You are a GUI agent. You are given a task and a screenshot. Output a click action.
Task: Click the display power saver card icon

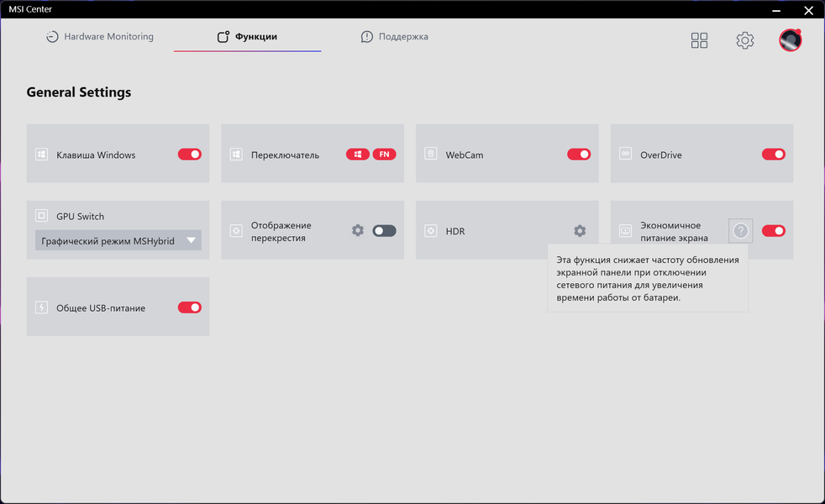click(626, 230)
